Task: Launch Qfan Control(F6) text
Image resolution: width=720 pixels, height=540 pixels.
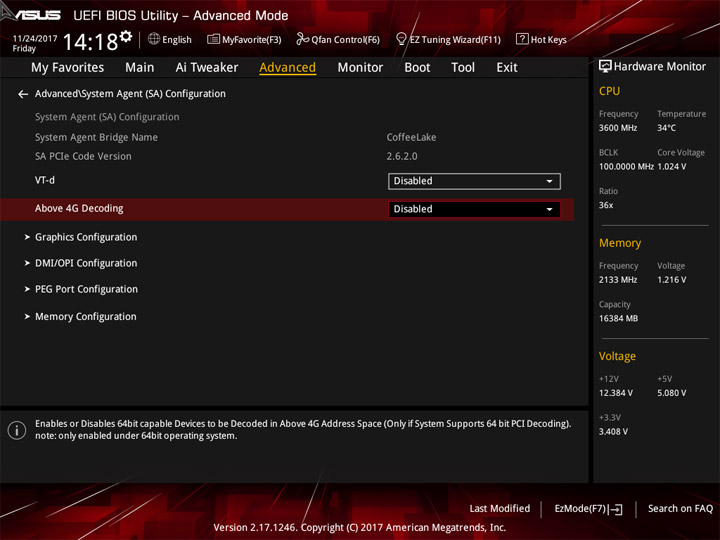Action: click(x=345, y=40)
